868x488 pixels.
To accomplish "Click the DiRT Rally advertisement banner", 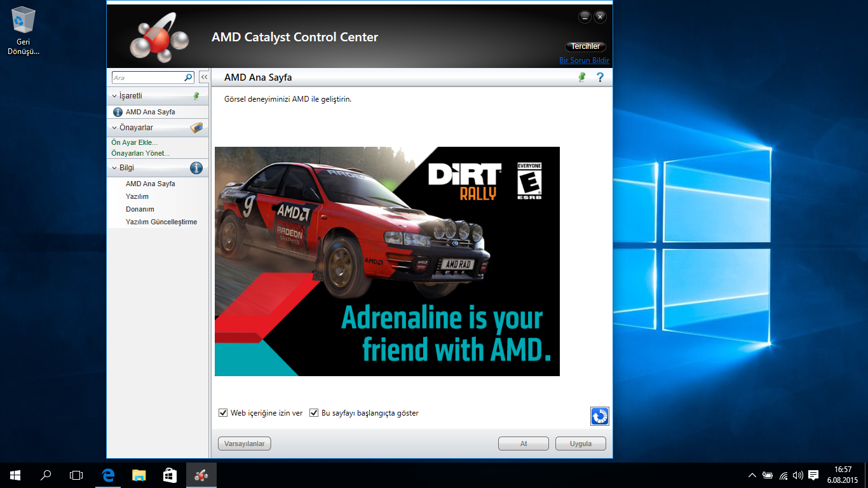I will [x=387, y=261].
